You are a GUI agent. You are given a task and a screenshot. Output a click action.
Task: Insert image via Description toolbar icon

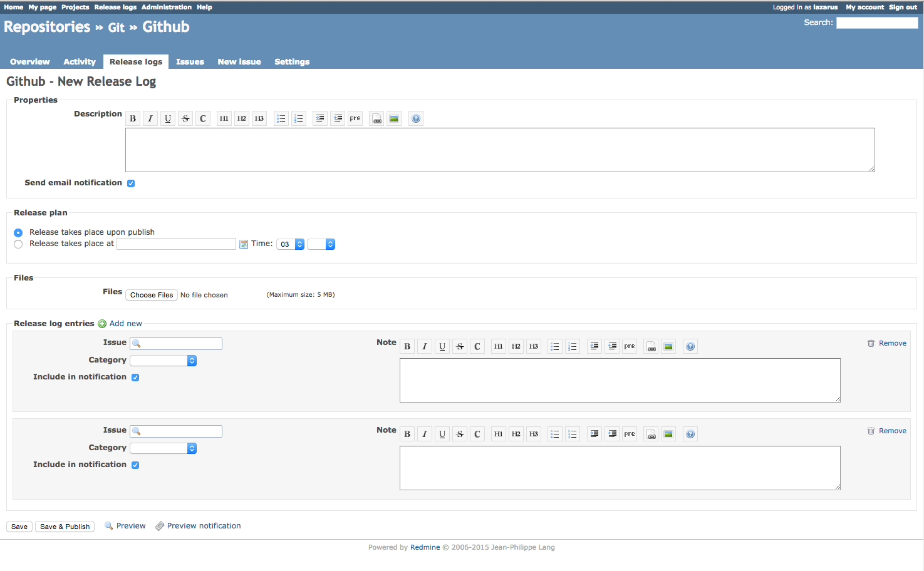pyautogui.click(x=394, y=118)
